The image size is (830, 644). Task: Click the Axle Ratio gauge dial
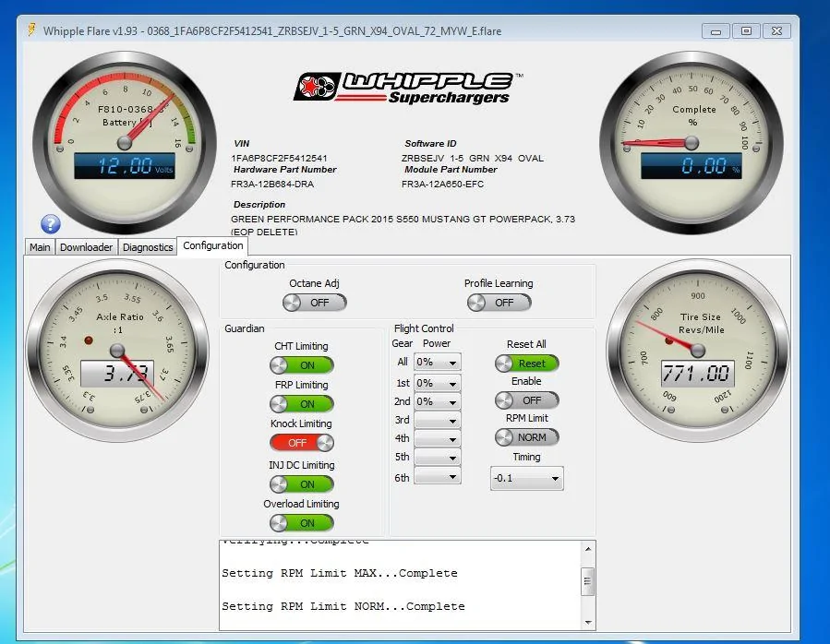(117, 351)
